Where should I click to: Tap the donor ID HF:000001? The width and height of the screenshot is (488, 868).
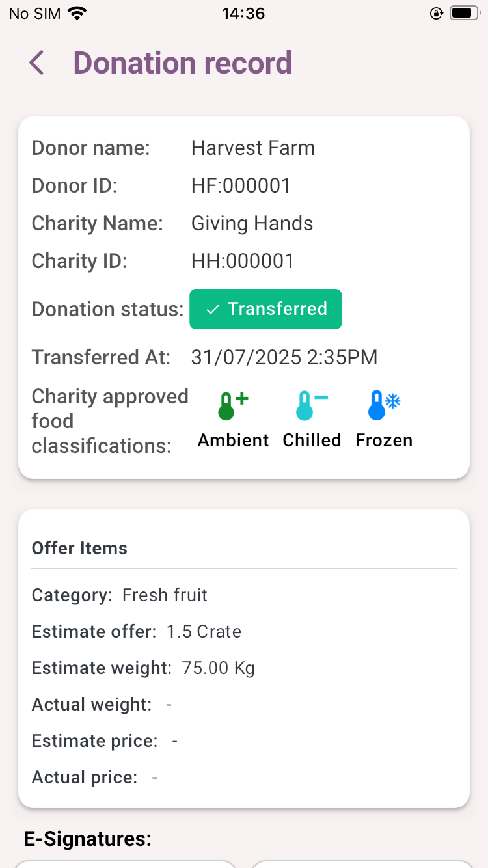tap(241, 186)
